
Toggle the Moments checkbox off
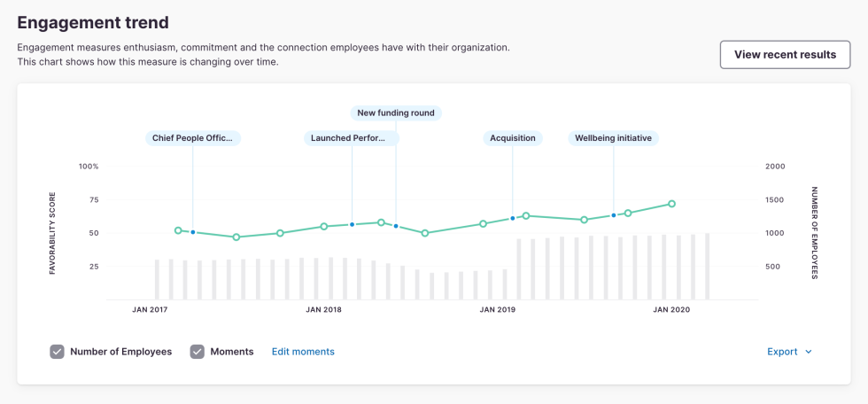[x=198, y=352]
